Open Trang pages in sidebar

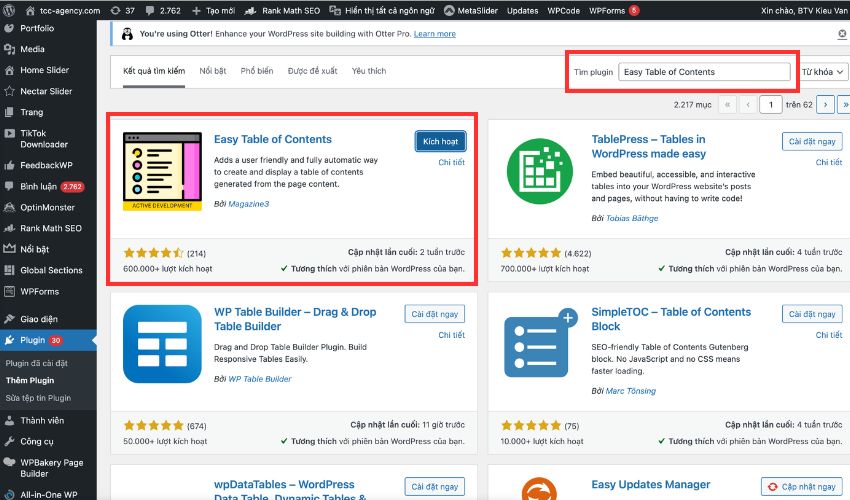click(31, 112)
